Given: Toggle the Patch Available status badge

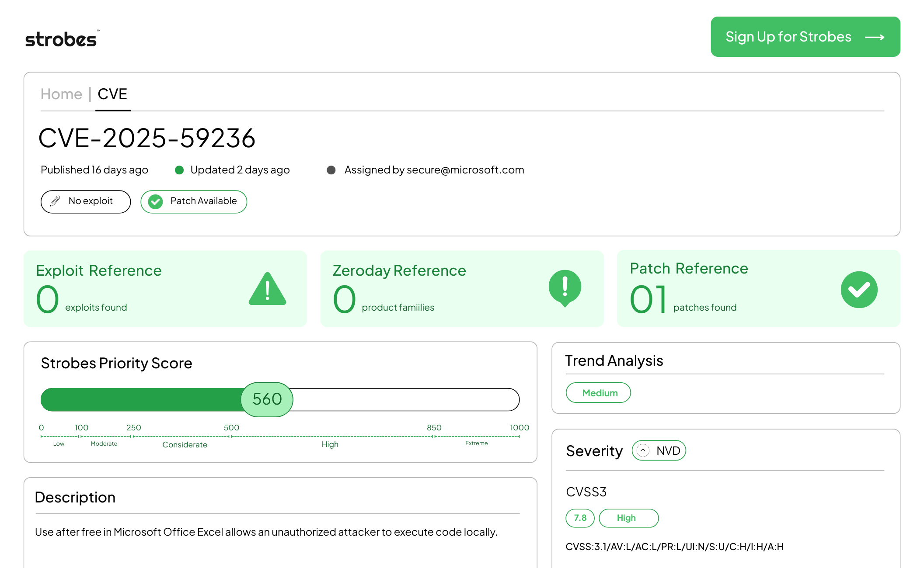Looking at the screenshot, I should coord(193,201).
